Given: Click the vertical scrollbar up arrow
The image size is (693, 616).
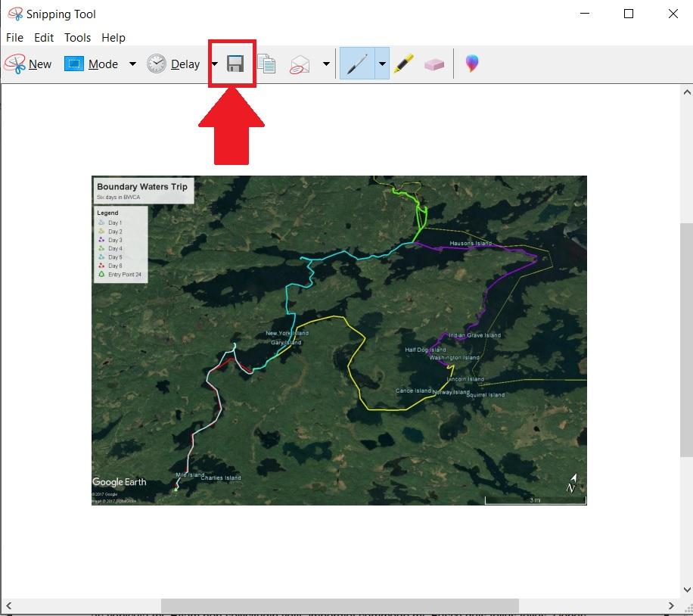Looking at the screenshot, I should (687, 92).
